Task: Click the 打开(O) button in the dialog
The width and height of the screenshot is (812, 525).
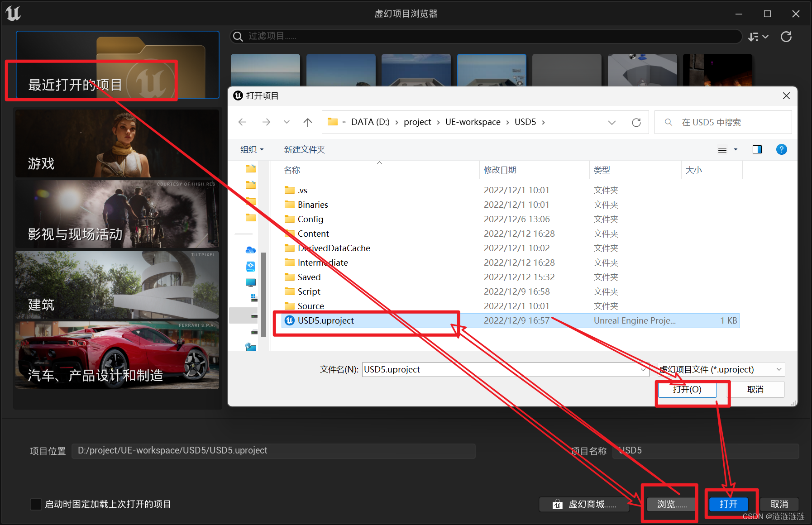Action: pos(687,389)
